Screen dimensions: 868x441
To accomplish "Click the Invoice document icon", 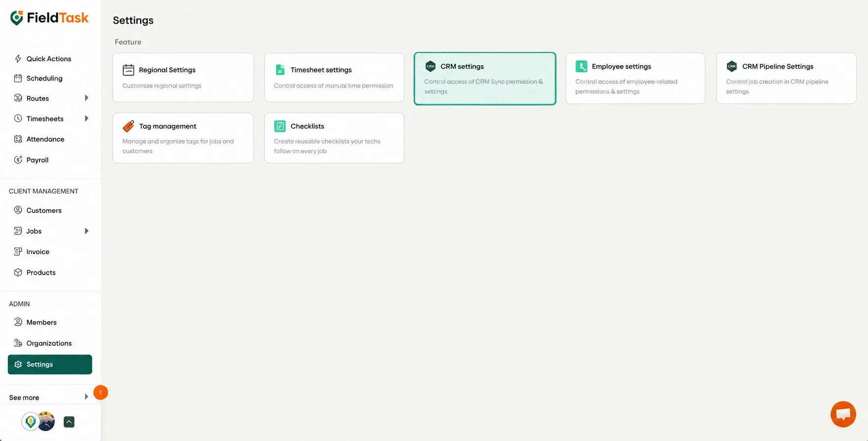I will click(18, 252).
